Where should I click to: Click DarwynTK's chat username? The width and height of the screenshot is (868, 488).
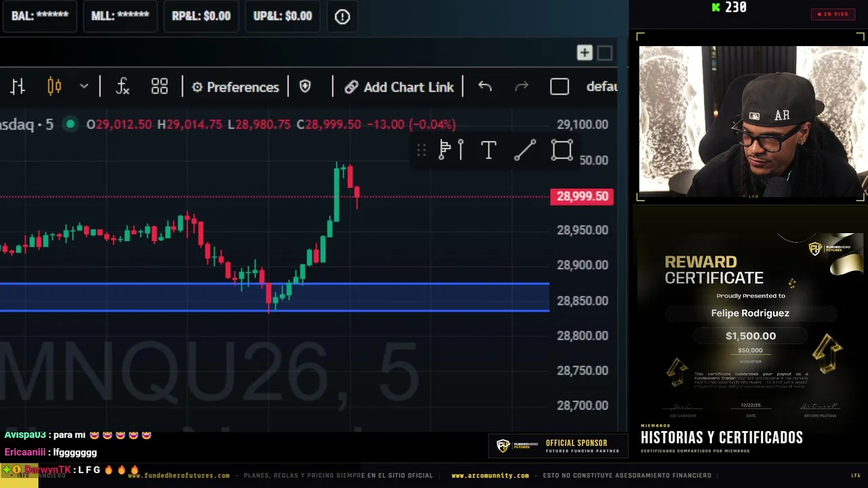(47, 470)
